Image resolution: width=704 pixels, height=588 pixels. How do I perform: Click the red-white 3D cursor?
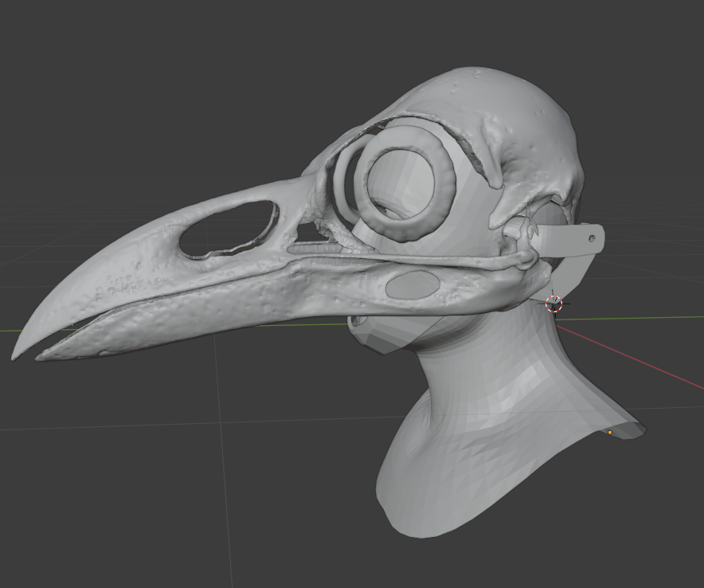(553, 304)
